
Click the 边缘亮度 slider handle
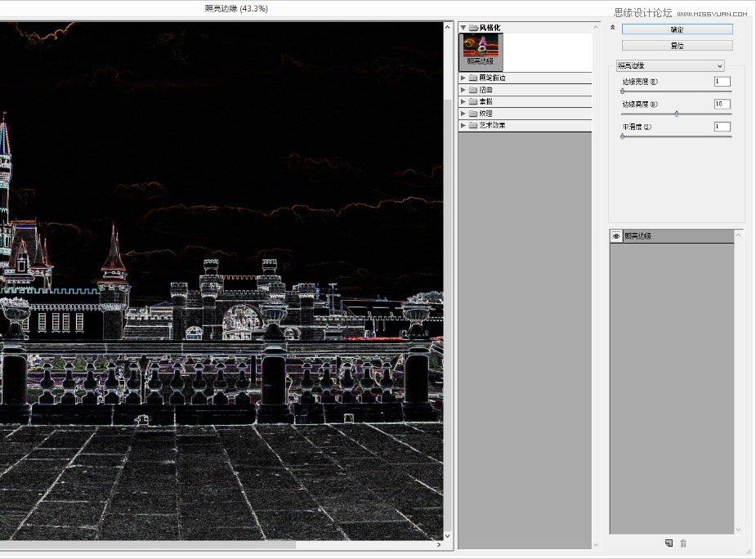677,114
